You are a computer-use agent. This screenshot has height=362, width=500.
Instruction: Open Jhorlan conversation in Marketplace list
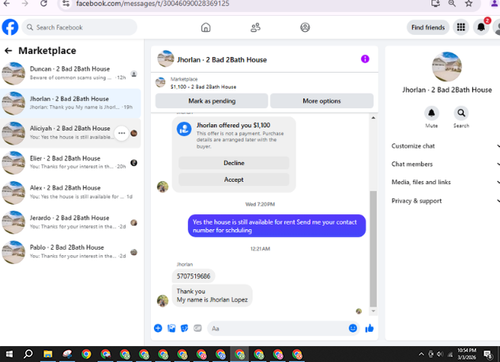[x=70, y=103]
